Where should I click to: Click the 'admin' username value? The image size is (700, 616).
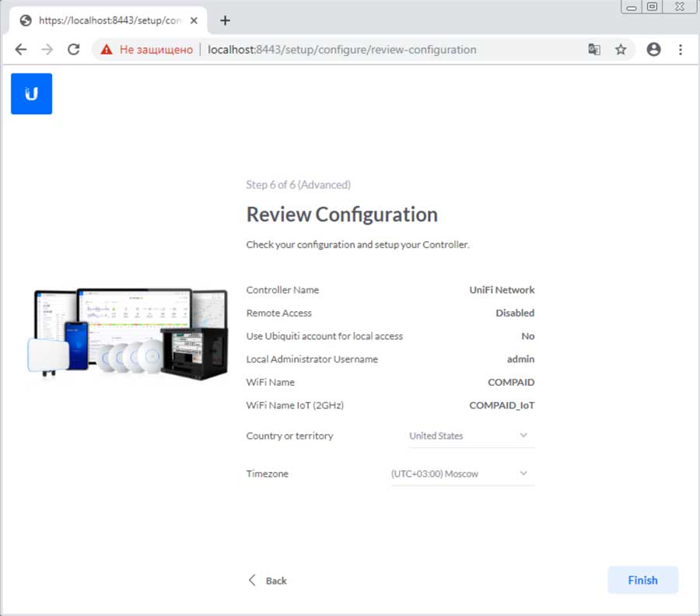tap(520, 359)
